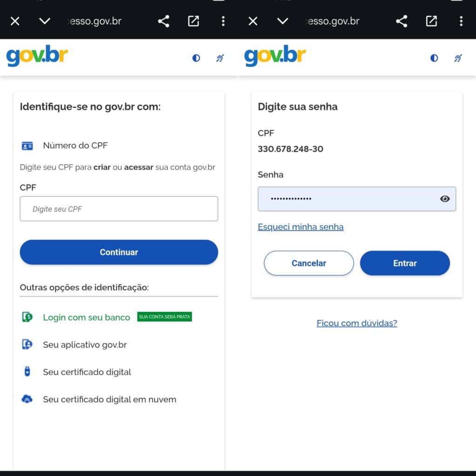The height and width of the screenshot is (476, 476).
Task: Open Esqueci minha senha link
Action: click(x=300, y=227)
